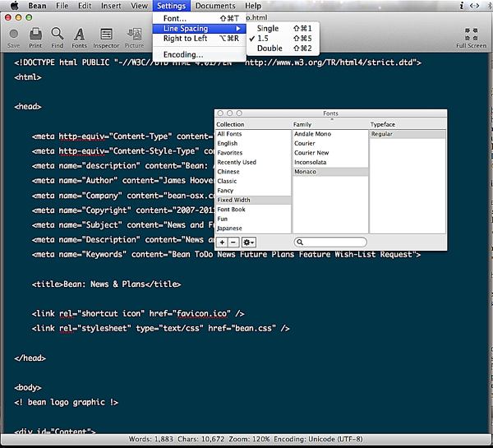Select Font Book collection

tap(253, 210)
